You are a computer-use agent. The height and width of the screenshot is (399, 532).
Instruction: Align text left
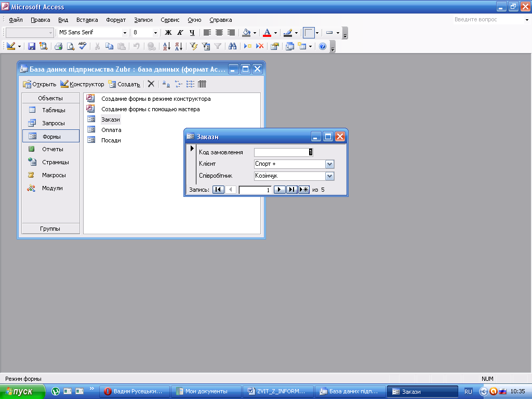pos(207,33)
